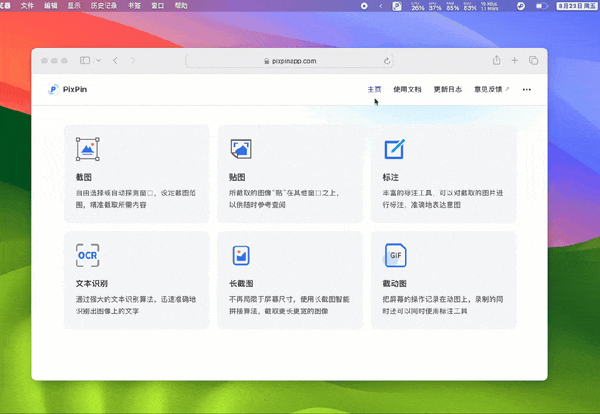Click the battery status icon
The image size is (600, 414).
click(x=541, y=6)
